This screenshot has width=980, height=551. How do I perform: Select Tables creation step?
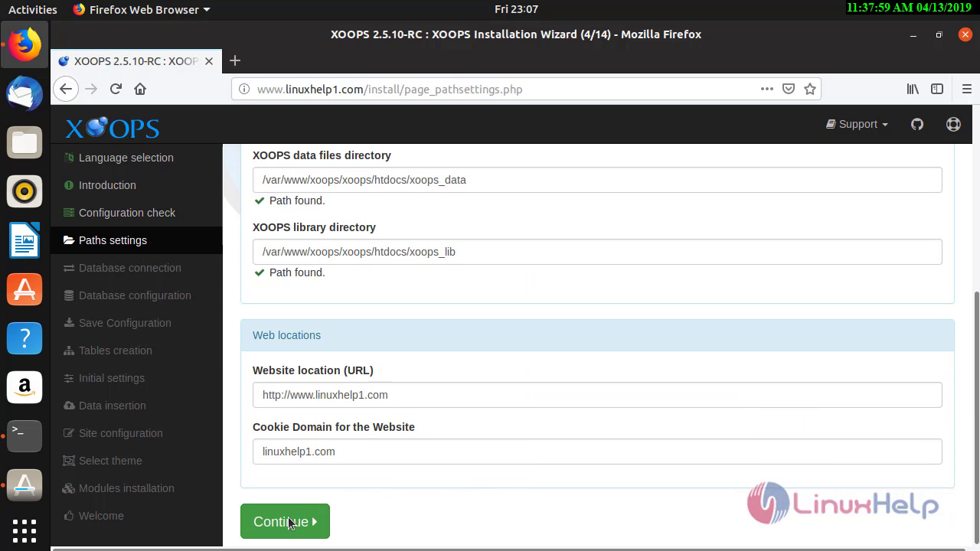[136, 350]
